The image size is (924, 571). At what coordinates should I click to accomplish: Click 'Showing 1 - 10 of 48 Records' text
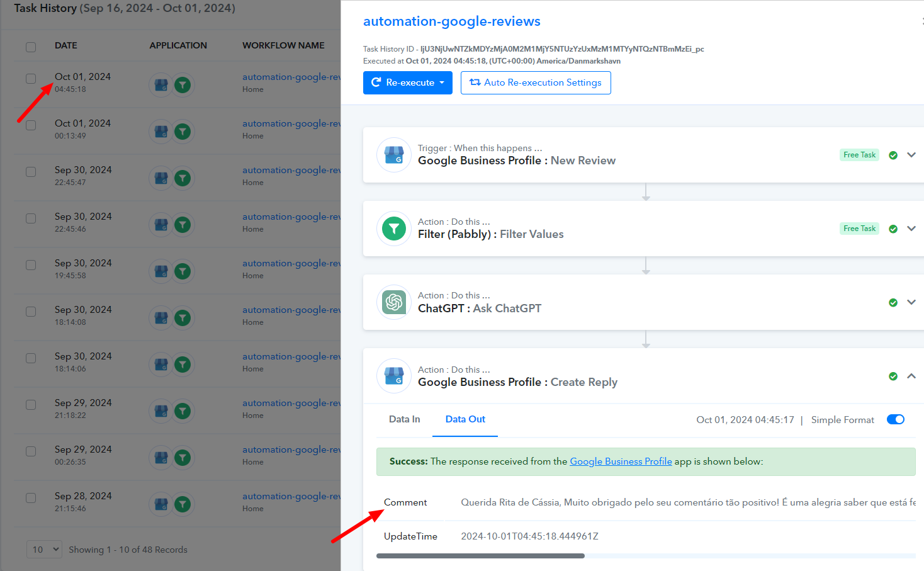(x=128, y=550)
